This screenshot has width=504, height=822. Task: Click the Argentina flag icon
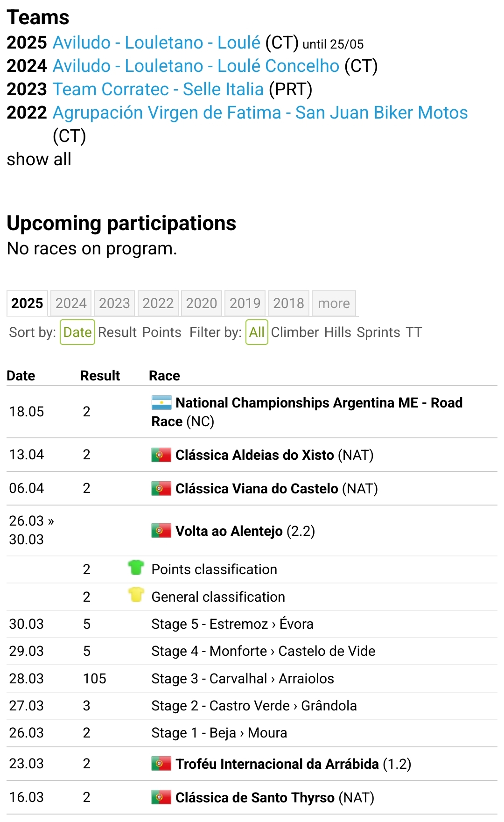[161, 403]
